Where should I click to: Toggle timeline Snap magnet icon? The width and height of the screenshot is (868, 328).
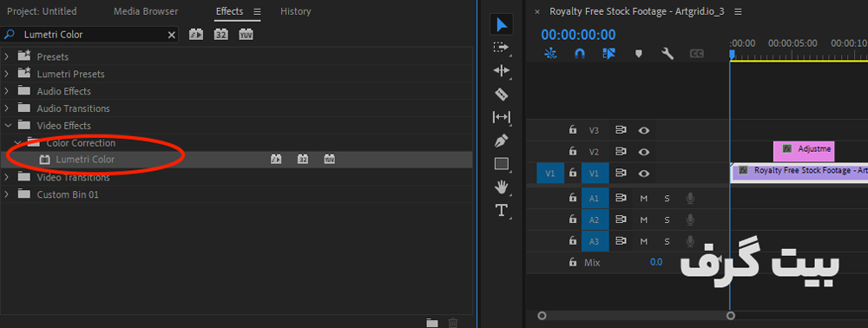[x=580, y=54]
